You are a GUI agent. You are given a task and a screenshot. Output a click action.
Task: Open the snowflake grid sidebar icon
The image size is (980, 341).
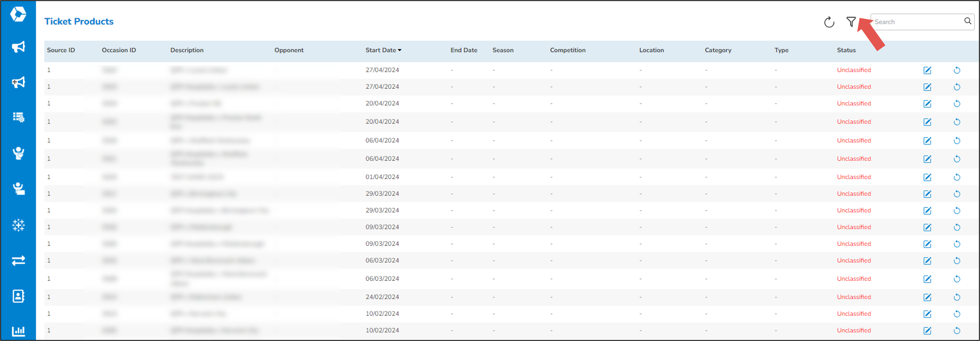[x=18, y=225]
